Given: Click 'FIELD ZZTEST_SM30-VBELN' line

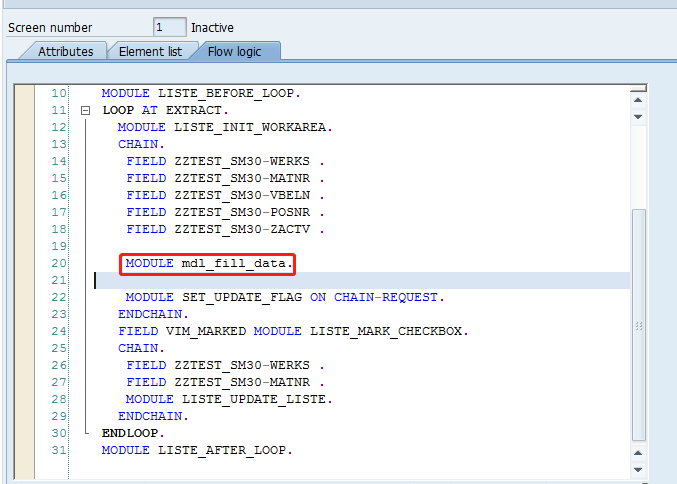Looking at the screenshot, I should (225, 195).
